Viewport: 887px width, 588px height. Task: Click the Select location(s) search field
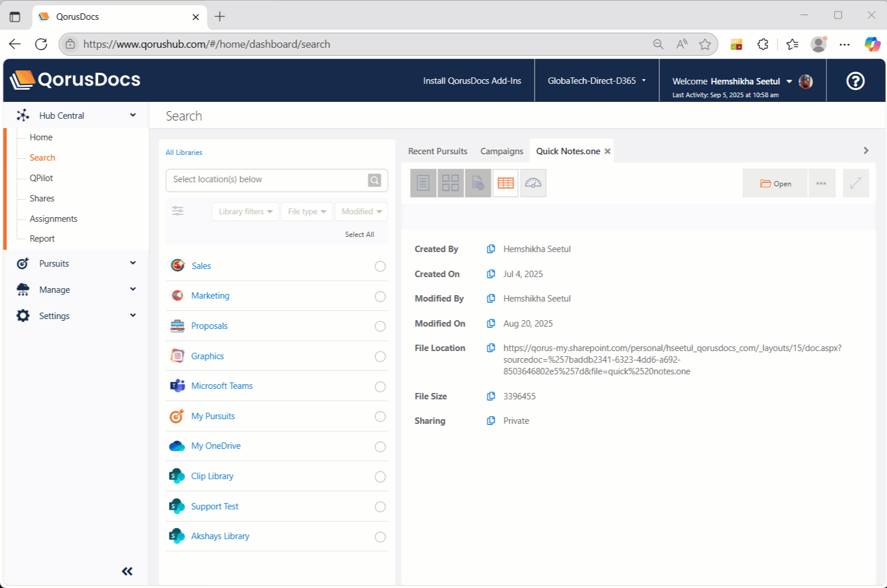[268, 180]
